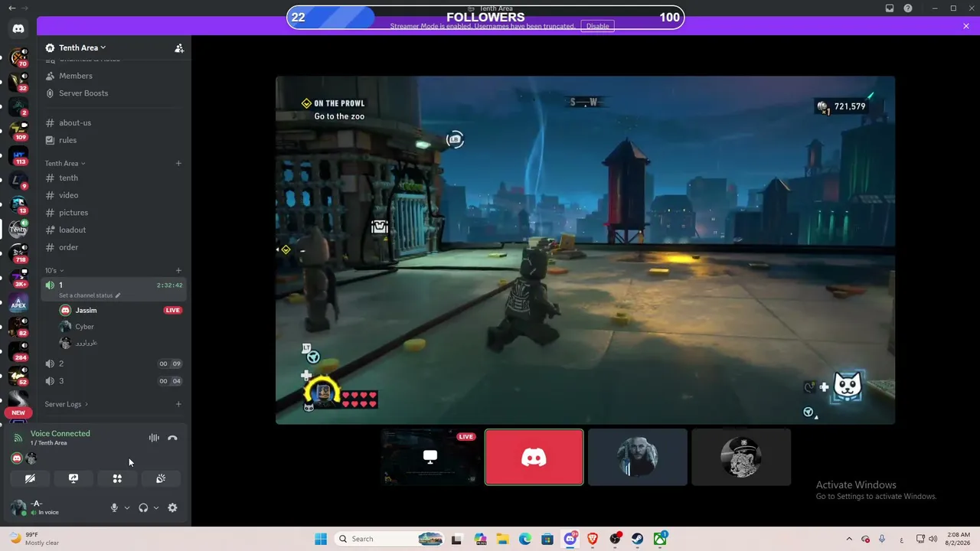The image size is (980, 551).
Task: Deafen with the headphones button
Action: click(143, 507)
